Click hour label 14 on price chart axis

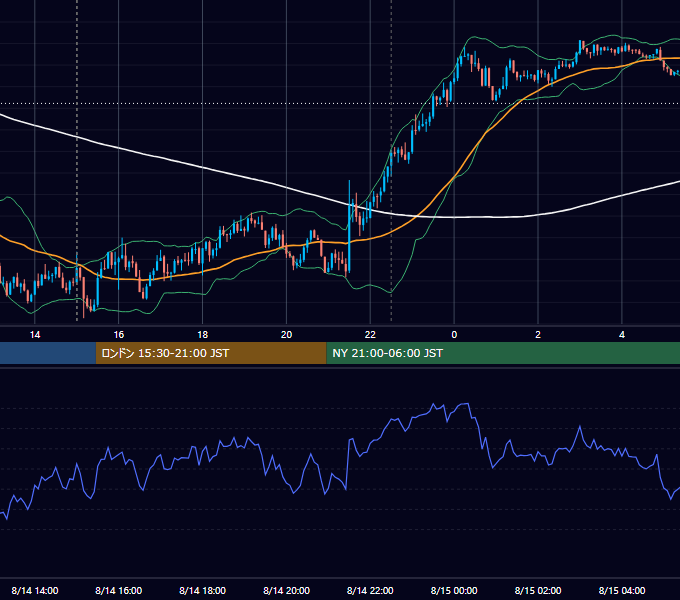[x=35, y=335]
